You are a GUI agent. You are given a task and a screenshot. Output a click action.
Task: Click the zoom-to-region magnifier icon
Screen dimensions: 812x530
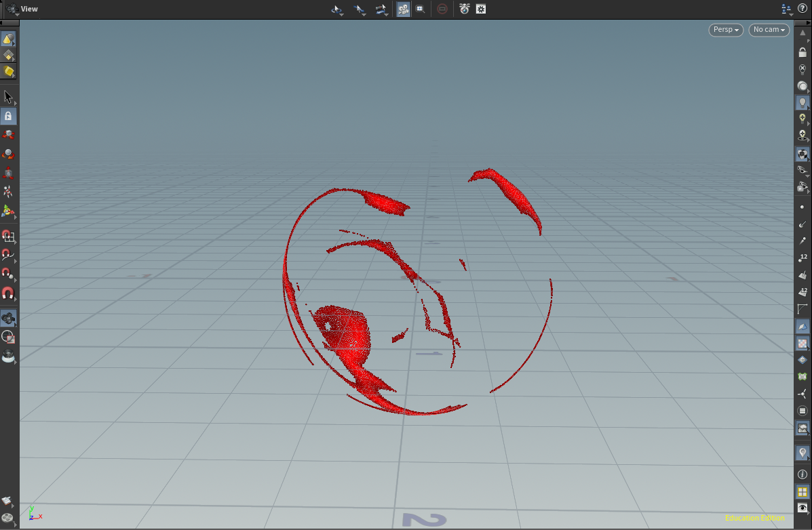pos(421,9)
